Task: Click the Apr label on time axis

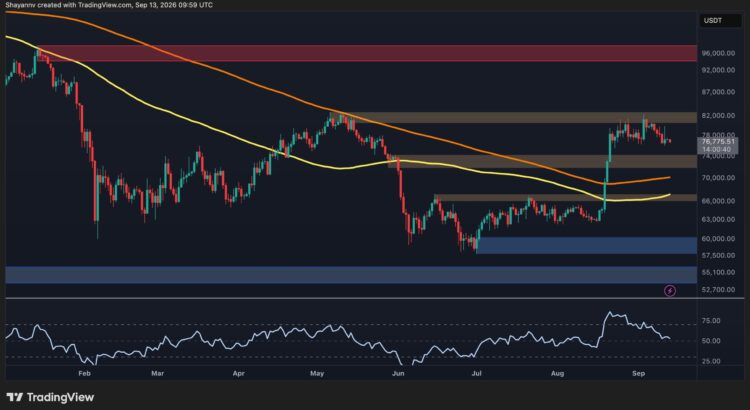Action: (241, 373)
